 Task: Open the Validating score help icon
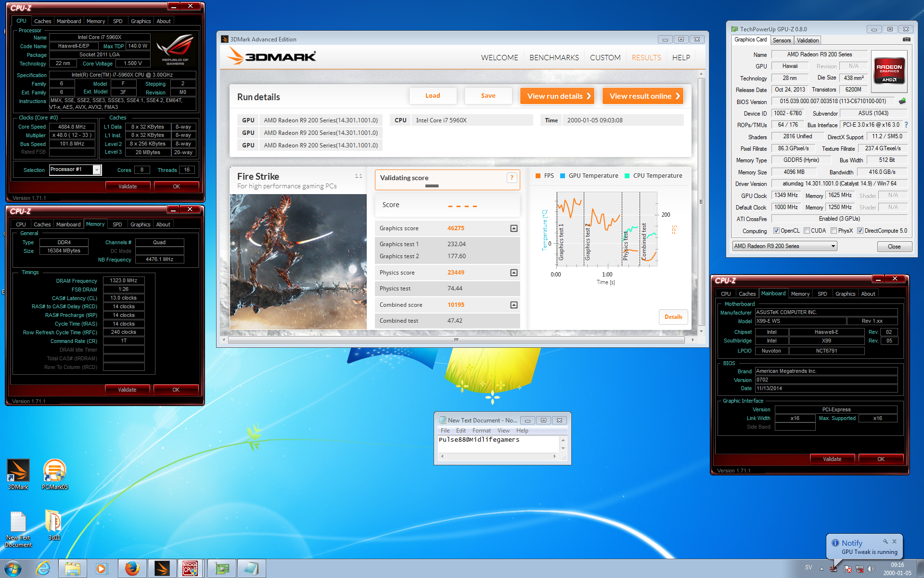[512, 178]
